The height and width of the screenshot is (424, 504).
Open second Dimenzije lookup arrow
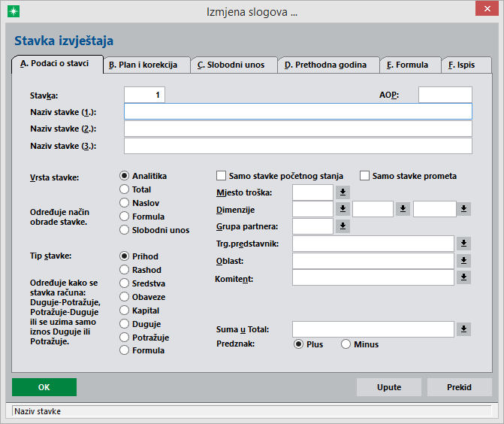[x=403, y=209]
